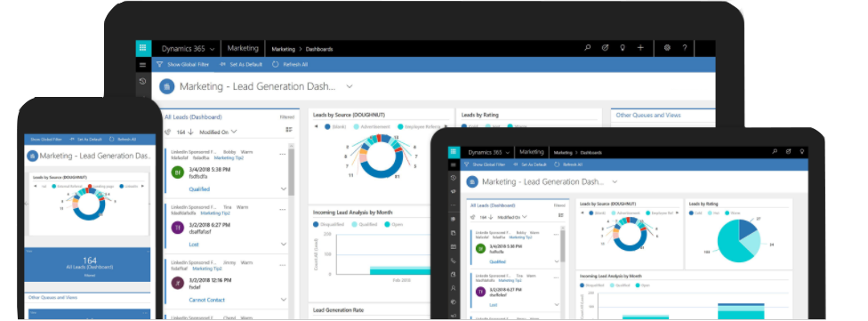Open app launcher waffle on large monitor

click(143, 48)
